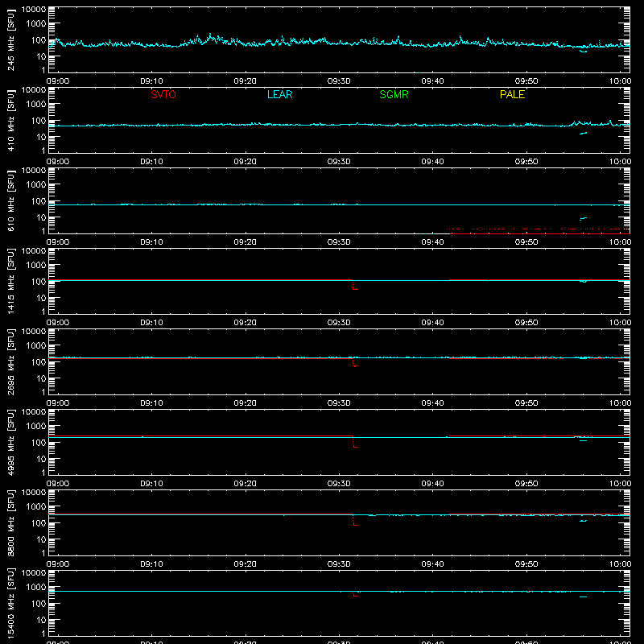Click 09:40 tick label under 2695 MHz plot
The image size is (644, 644).
click(x=432, y=403)
